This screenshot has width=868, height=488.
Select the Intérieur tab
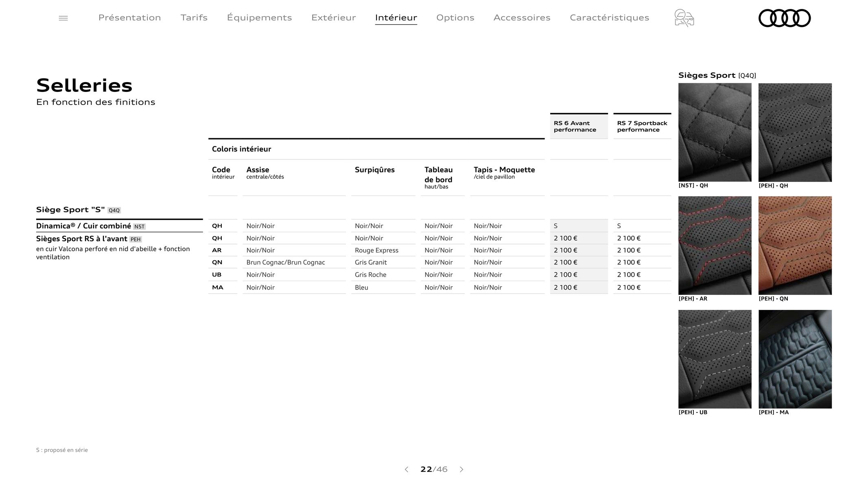(x=396, y=17)
